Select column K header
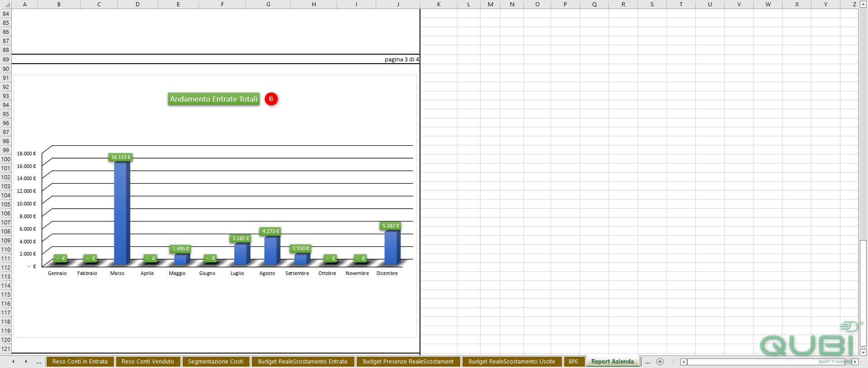Screen dimensions: 868x368 click(x=439, y=4)
